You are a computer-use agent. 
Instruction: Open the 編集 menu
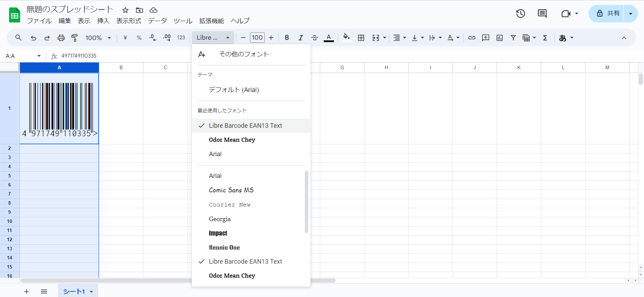tap(65, 21)
